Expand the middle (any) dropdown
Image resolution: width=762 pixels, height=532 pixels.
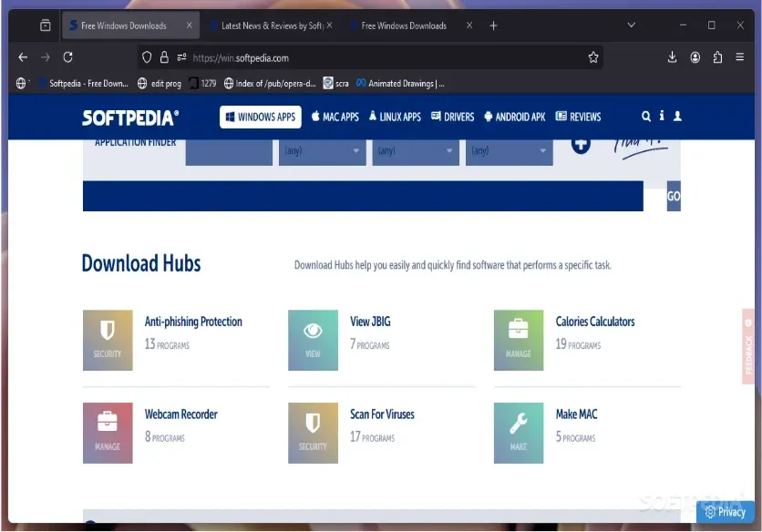point(416,151)
